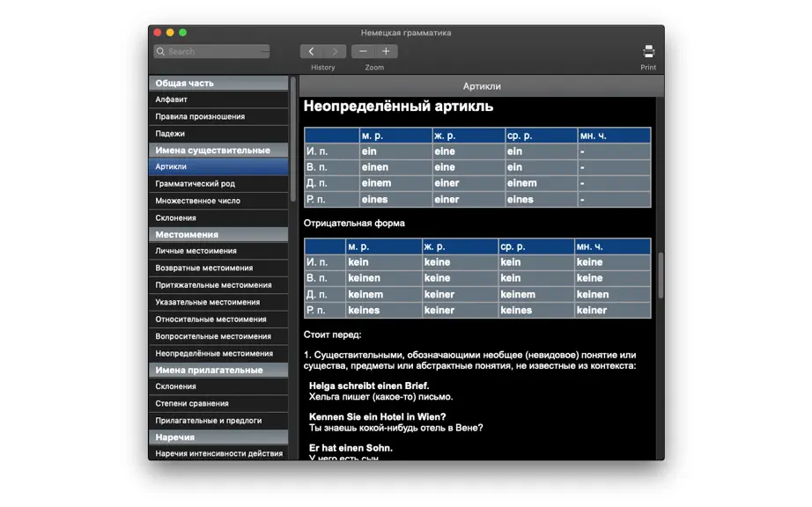Click the yellow minimize window button
The width and height of the screenshot is (812, 507).
pos(170,33)
